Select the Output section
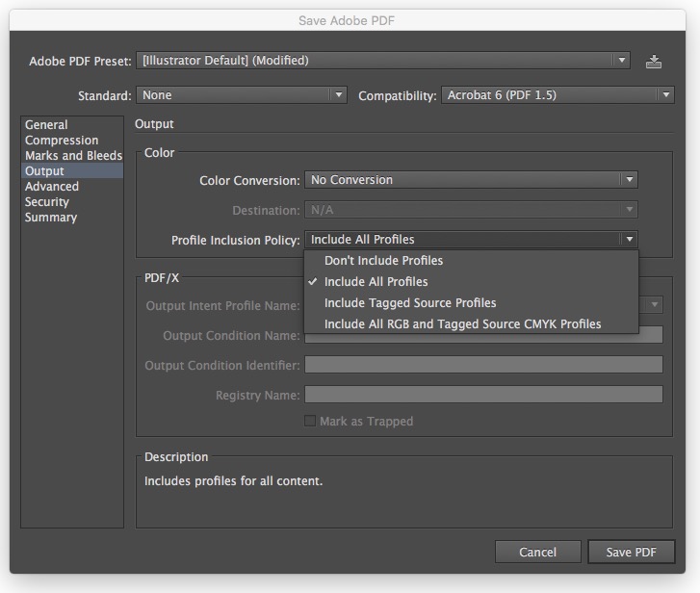Image resolution: width=700 pixels, height=593 pixels. (72, 171)
